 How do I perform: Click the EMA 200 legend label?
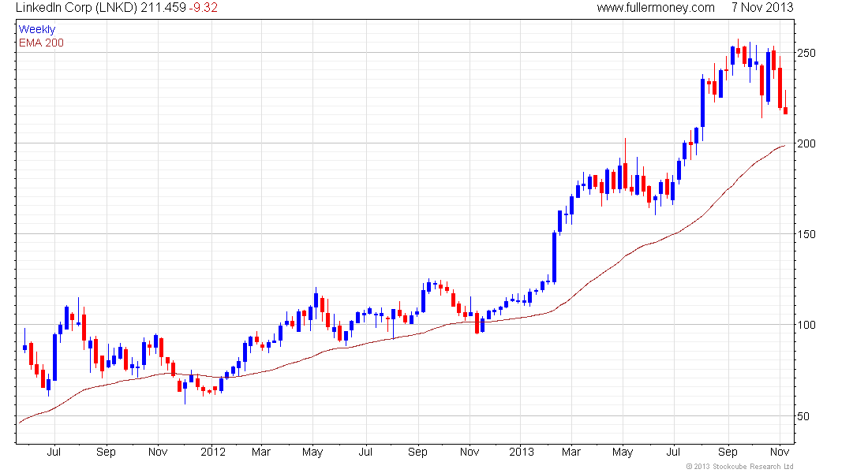41,43
